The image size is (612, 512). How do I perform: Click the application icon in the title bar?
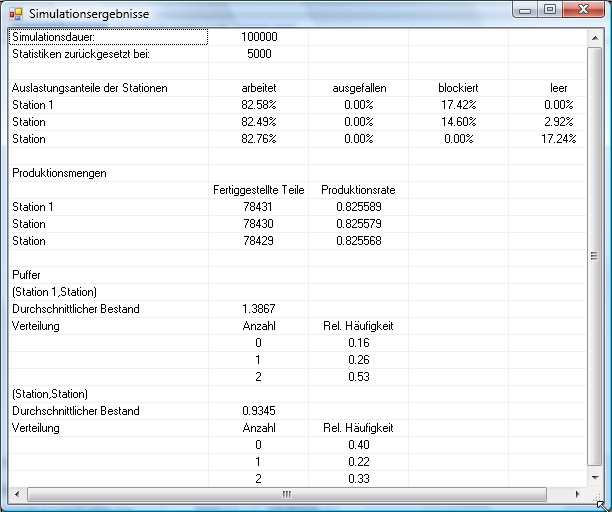click(15, 13)
